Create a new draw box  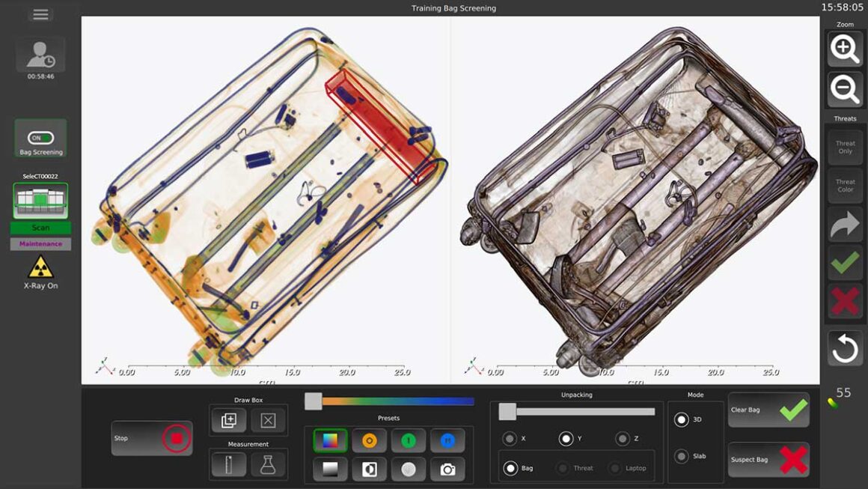228,419
